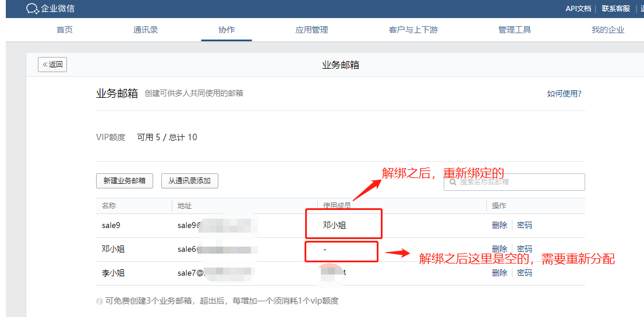The height and width of the screenshot is (317, 644).
Task: Switch to the 我的企业 tab
Action: click(x=608, y=30)
